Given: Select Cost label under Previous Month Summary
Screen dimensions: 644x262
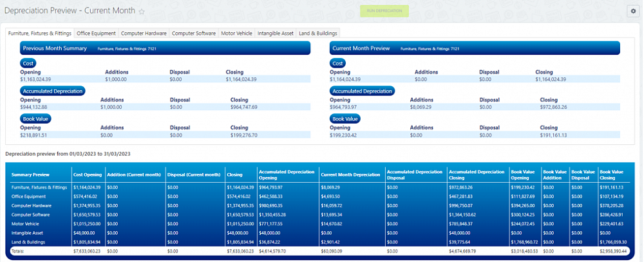Looking at the screenshot, I should (x=29, y=63).
